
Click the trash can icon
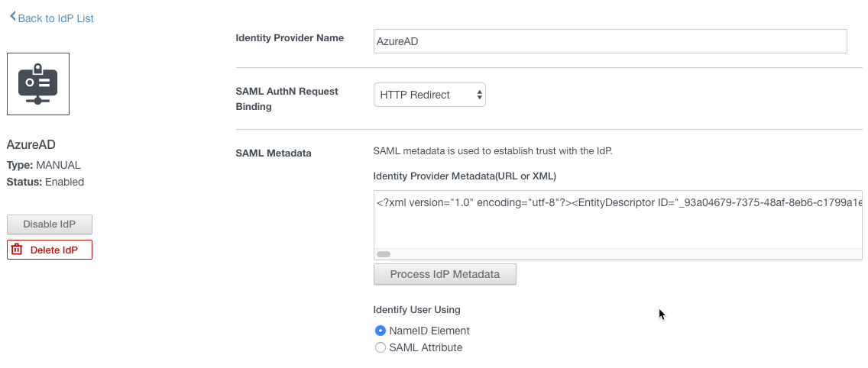[x=18, y=250]
